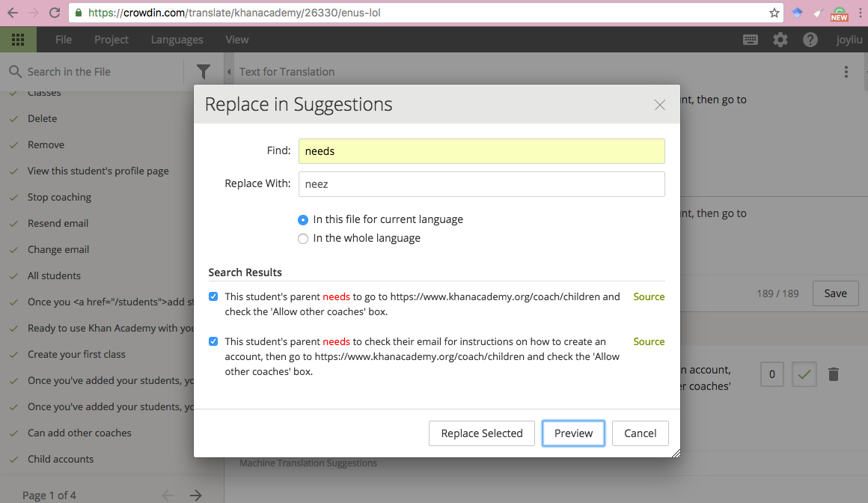
Task: Go to next page arrow
Action: (x=196, y=495)
